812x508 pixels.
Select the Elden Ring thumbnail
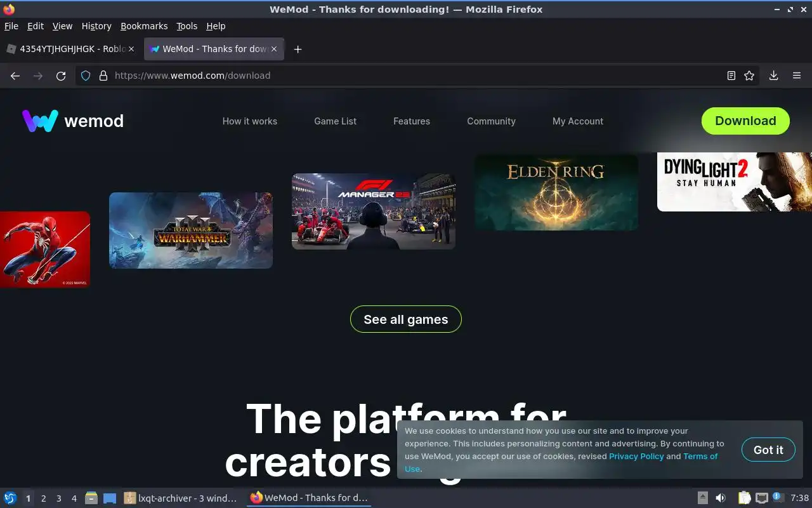(x=556, y=192)
